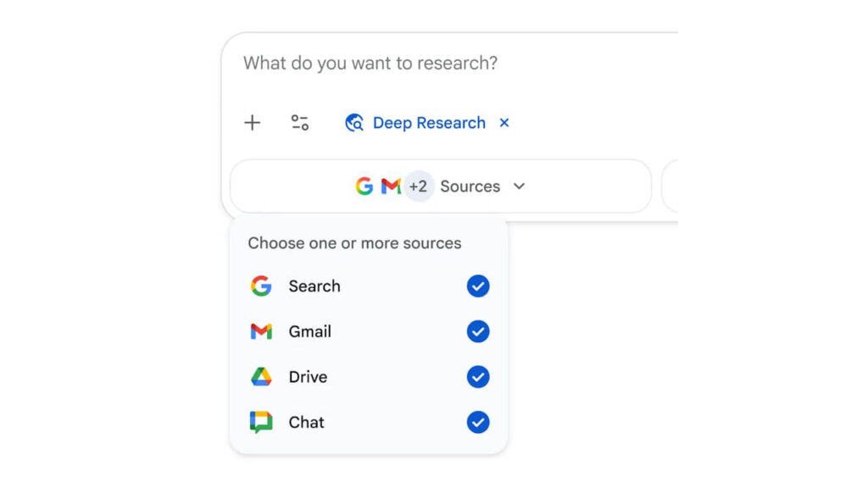Expand the Sources dropdown chevron

(520, 186)
